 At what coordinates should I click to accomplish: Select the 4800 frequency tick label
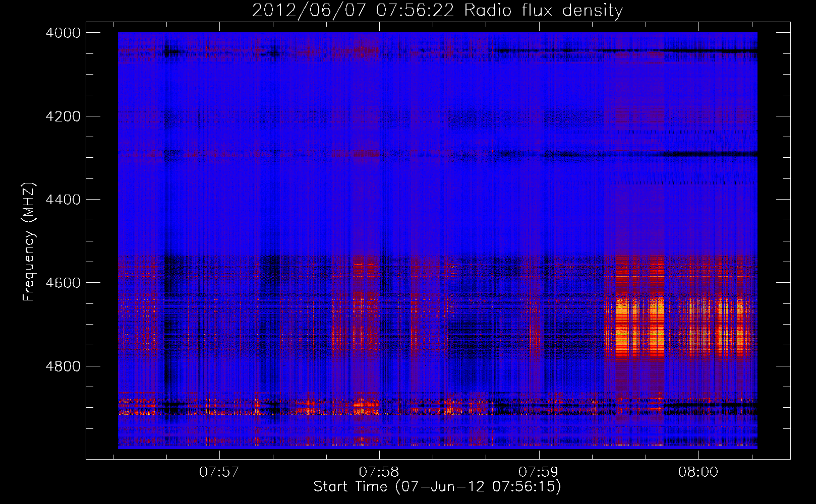(63, 366)
